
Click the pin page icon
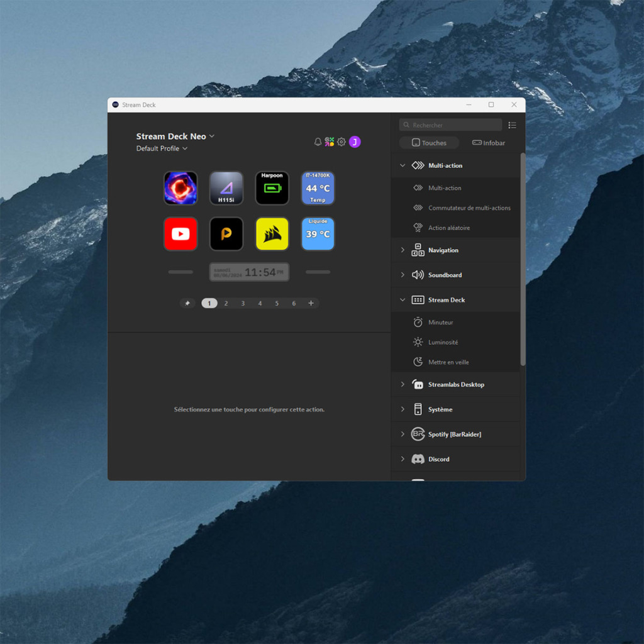(187, 303)
